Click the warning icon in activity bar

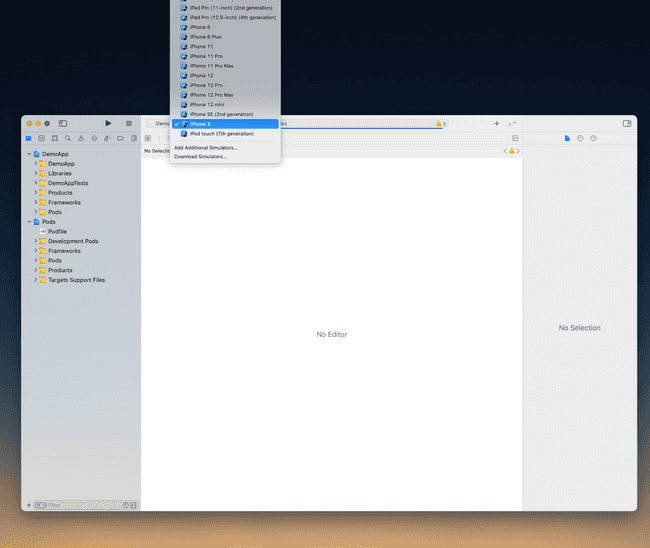pos(439,124)
